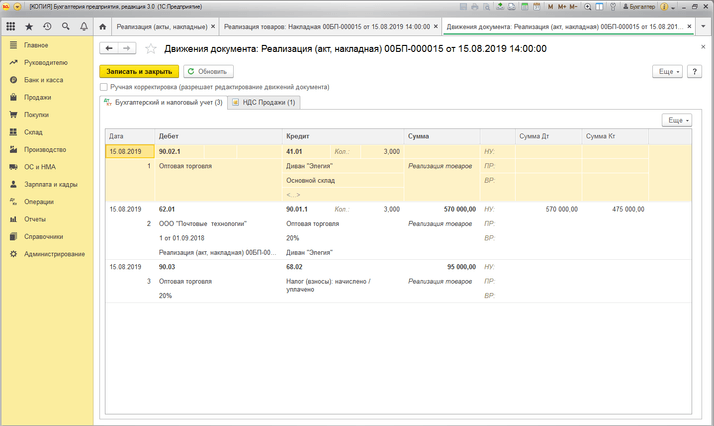Open the notifications bell icon
This screenshot has width=714, height=426.
tap(85, 25)
